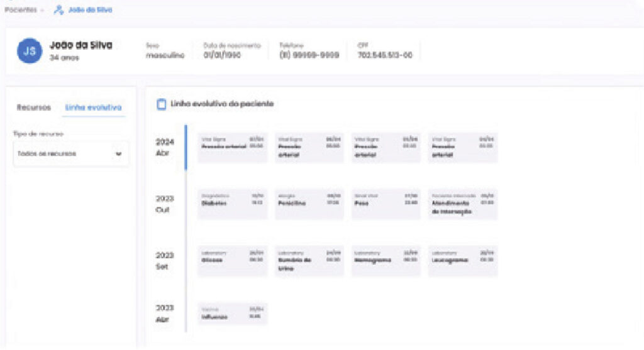The height and width of the screenshot is (350, 644).
Task: Open the leftmost Pressão arterial card
Action: click(232, 147)
